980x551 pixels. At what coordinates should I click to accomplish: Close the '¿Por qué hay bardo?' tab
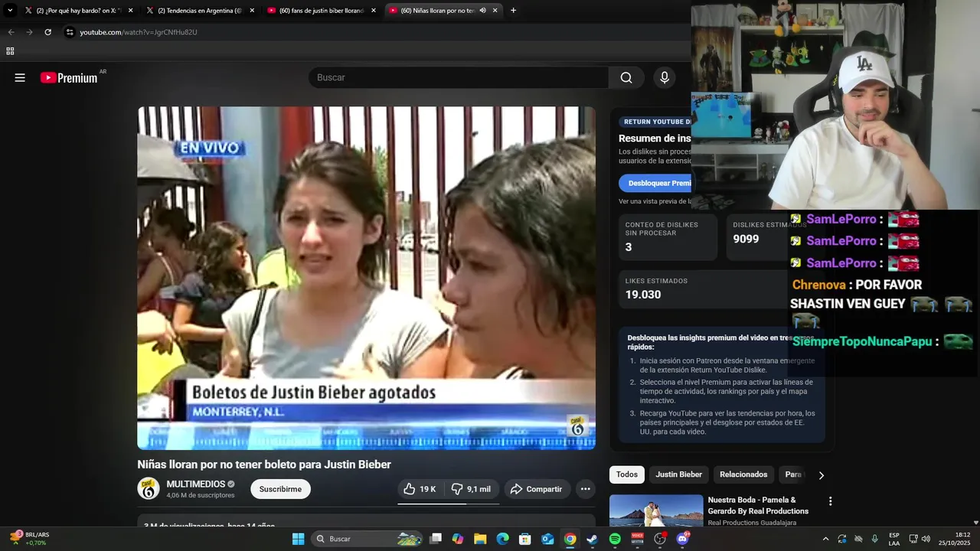tap(131, 10)
